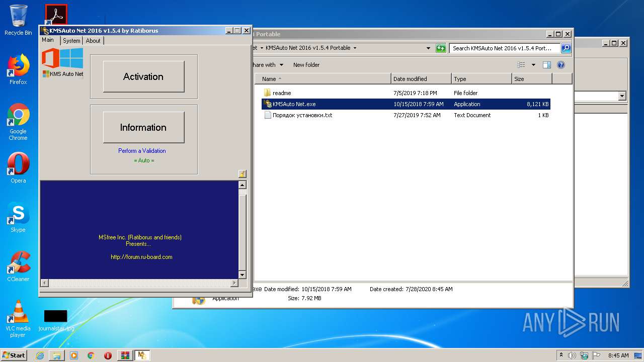Select the KMSAuto Net.exe file icon

267,104
